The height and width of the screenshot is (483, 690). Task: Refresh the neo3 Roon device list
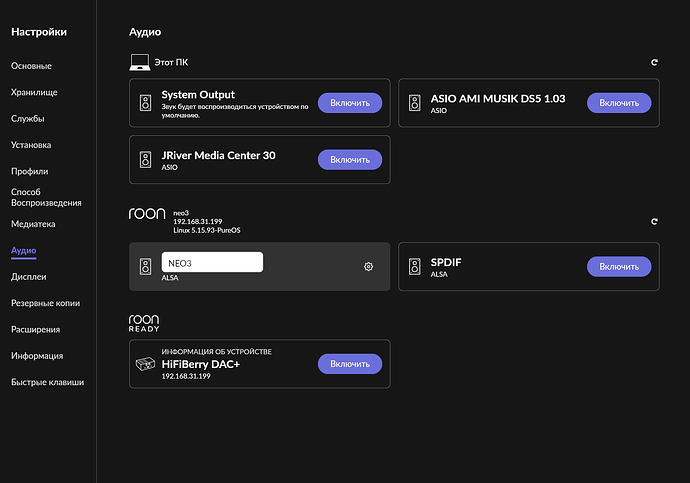(x=654, y=221)
